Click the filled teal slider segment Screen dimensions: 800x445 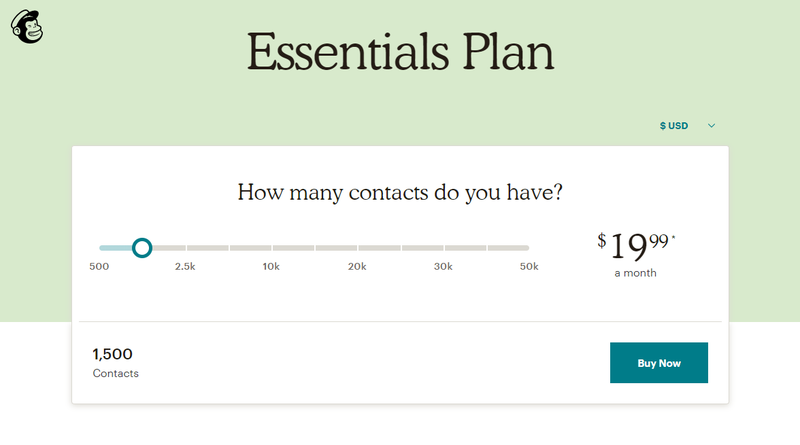click(116, 248)
